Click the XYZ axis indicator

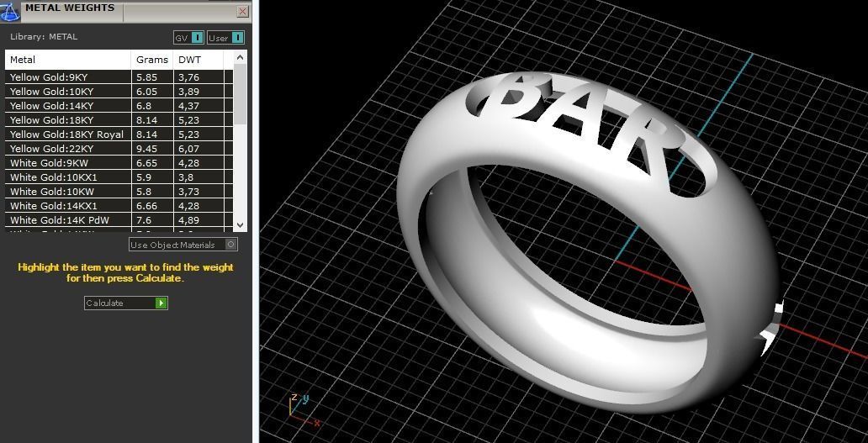304,409
